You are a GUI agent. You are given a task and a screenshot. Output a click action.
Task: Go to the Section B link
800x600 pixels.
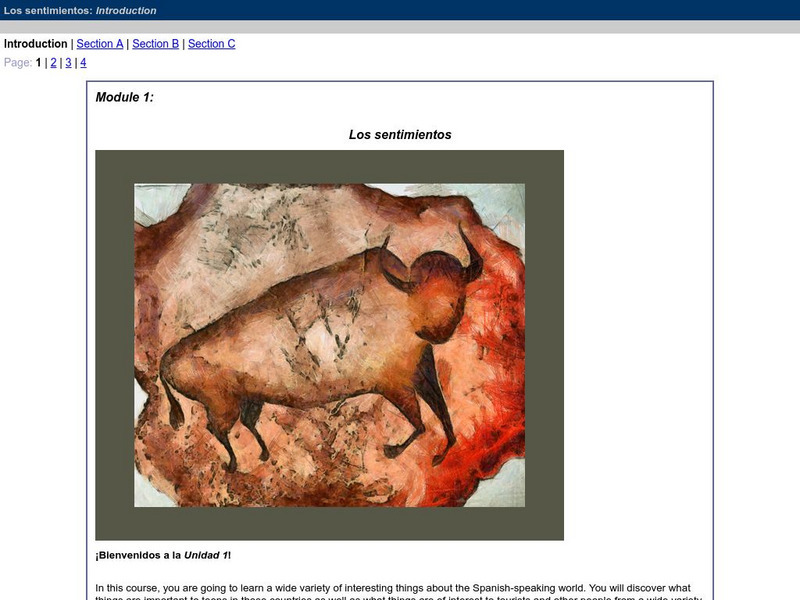point(156,44)
